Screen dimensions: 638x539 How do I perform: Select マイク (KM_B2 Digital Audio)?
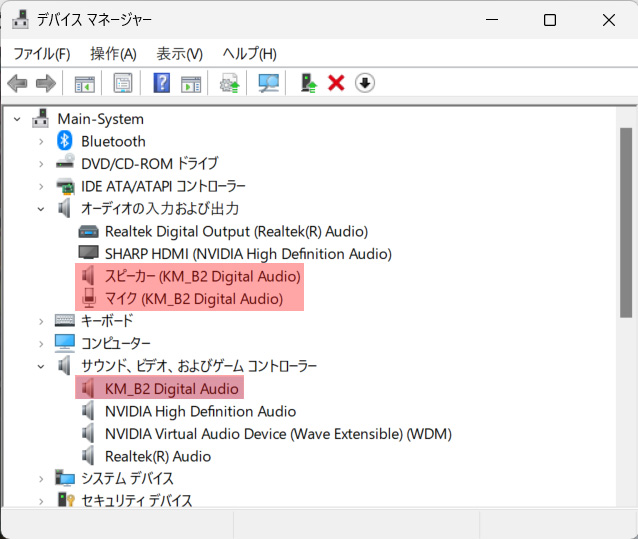(x=194, y=299)
